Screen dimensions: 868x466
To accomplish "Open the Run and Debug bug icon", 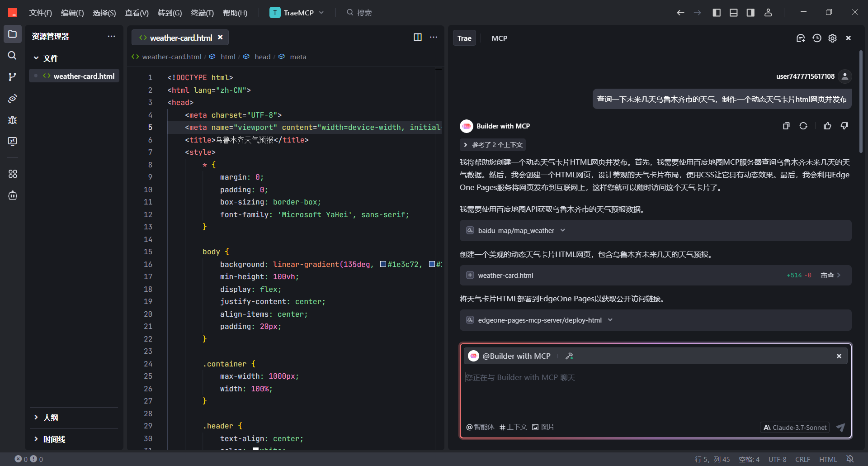I will (x=12, y=120).
